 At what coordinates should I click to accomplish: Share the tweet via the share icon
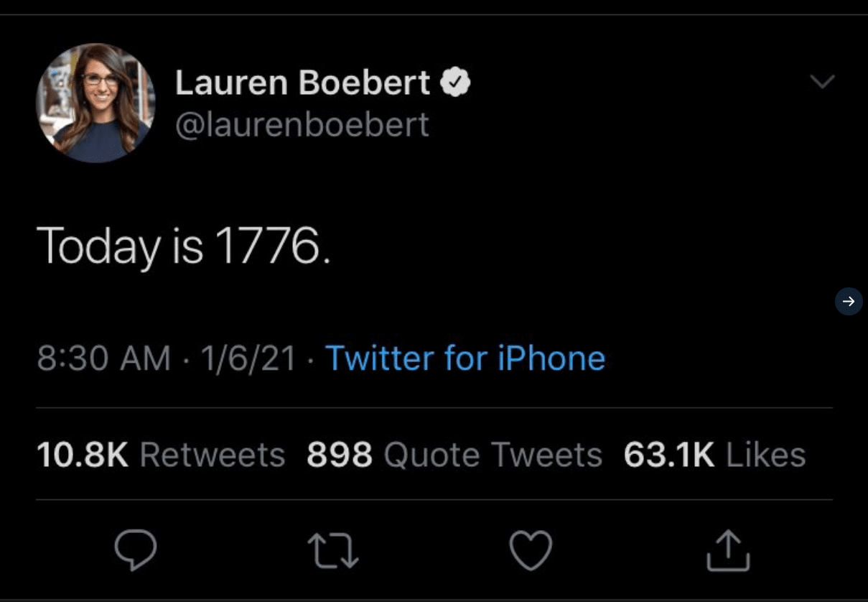point(728,551)
